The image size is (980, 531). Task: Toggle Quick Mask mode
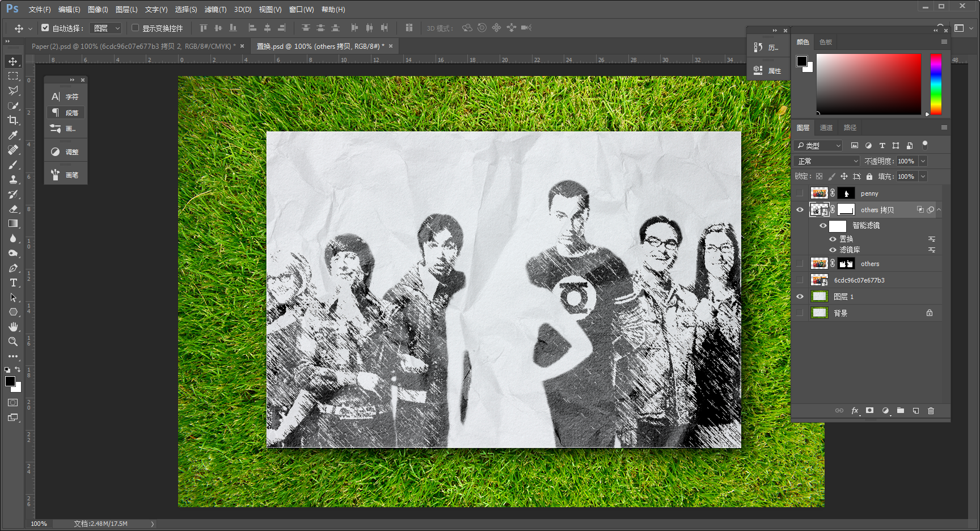13,403
